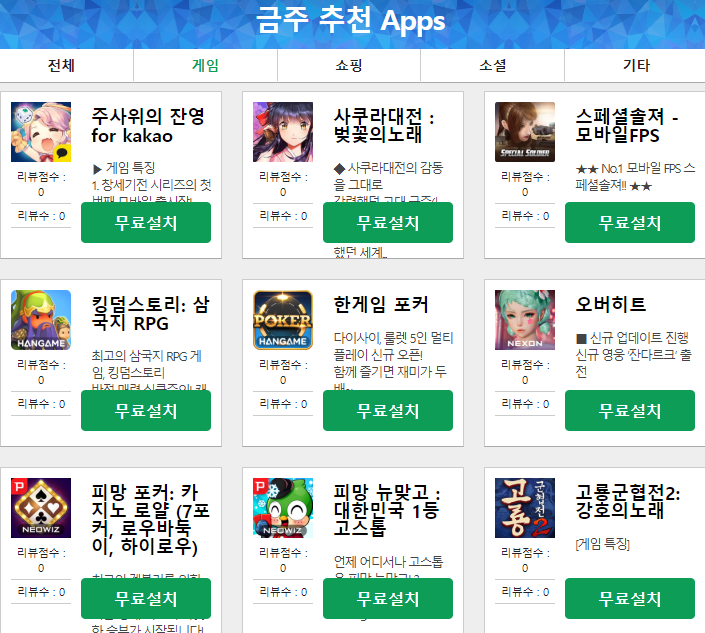Open the 소셜 tab
Screen dimensions: 705x633
point(492,65)
